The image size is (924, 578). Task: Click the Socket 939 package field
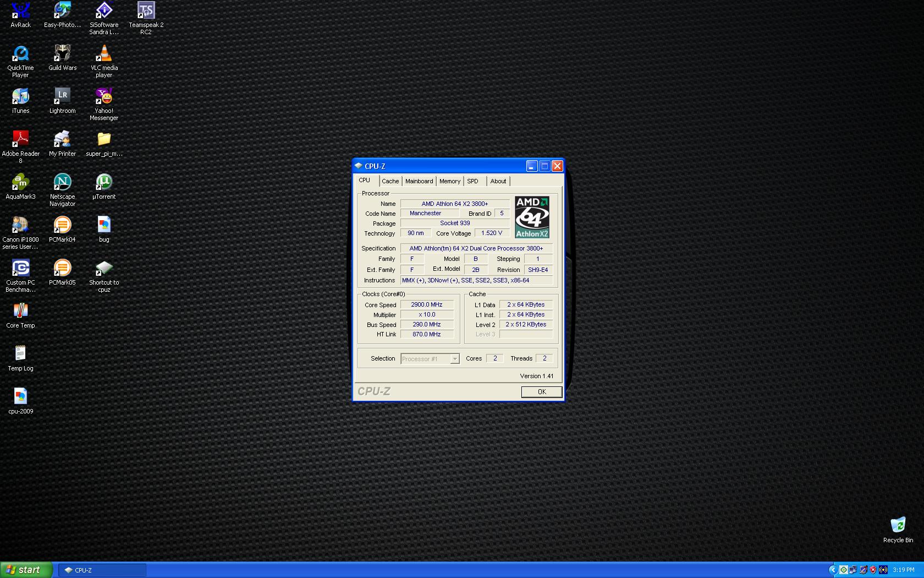click(x=455, y=223)
